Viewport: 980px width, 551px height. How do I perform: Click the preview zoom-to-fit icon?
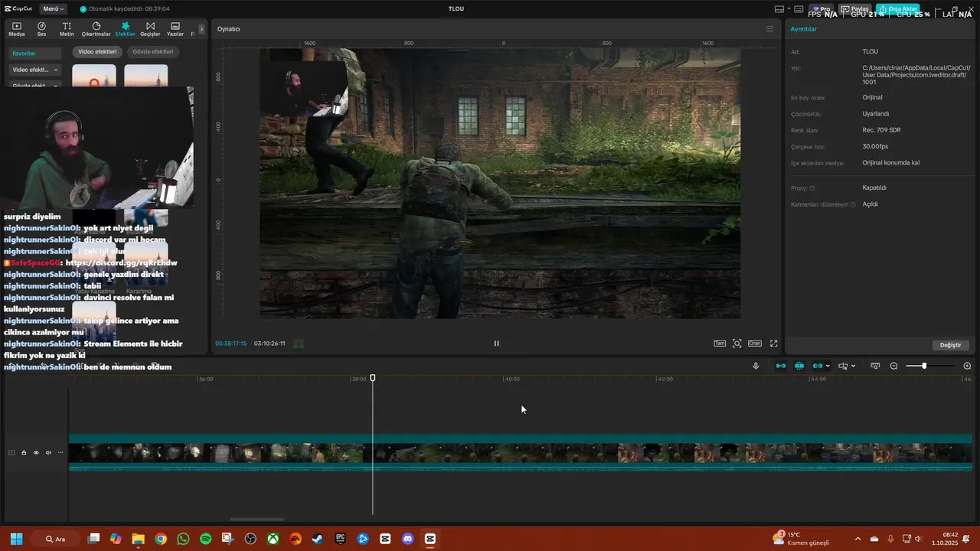click(737, 344)
